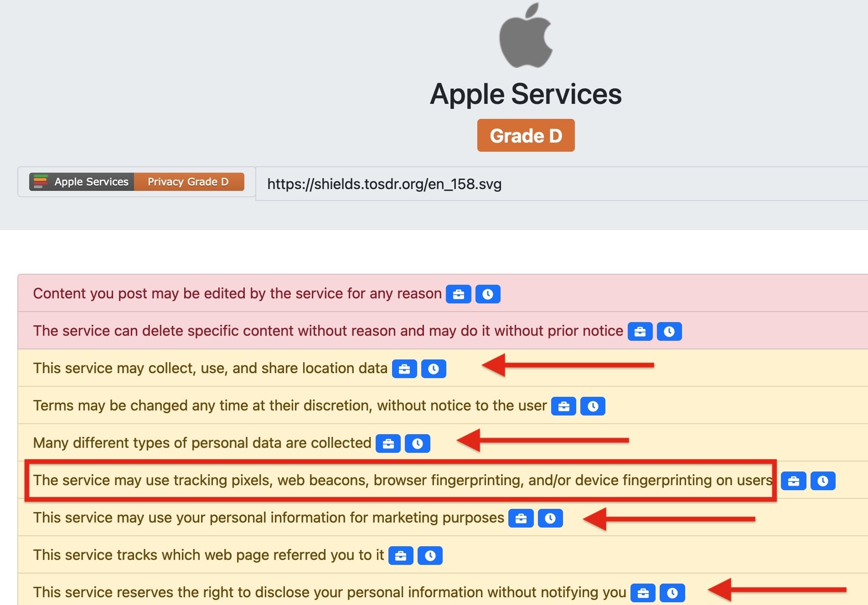
Task: Click 'Many different types of personal data are collected'
Action: tap(202, 443)
